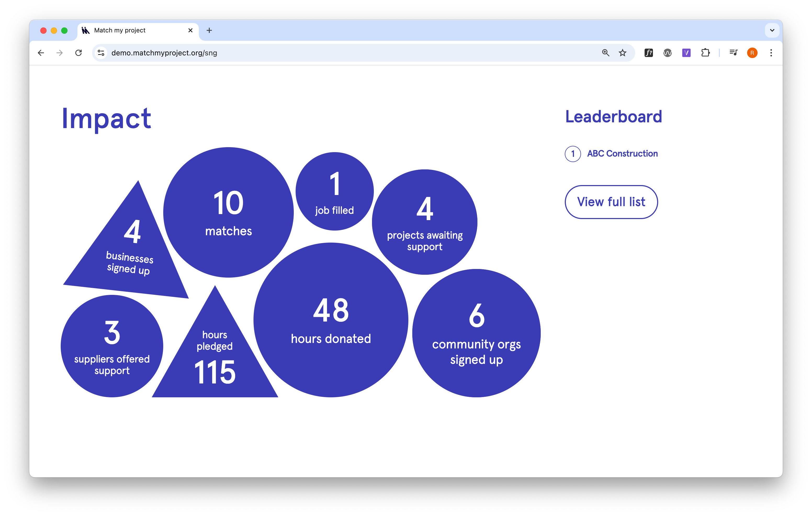The width and height of the screenshot is (812, 516).
Task: Click the forward navigation arrow
Action: click(x=60, y=53)
